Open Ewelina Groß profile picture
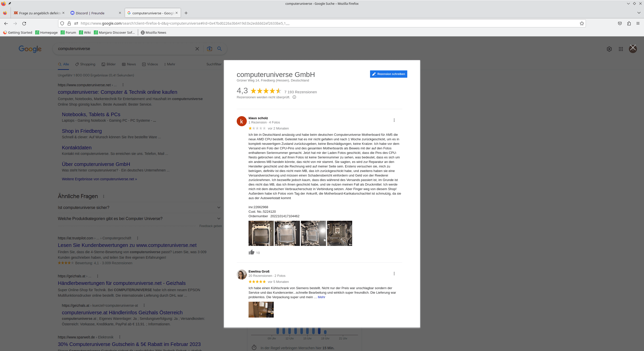The width and height of the screenshot is (644, 351). point(242,275)
